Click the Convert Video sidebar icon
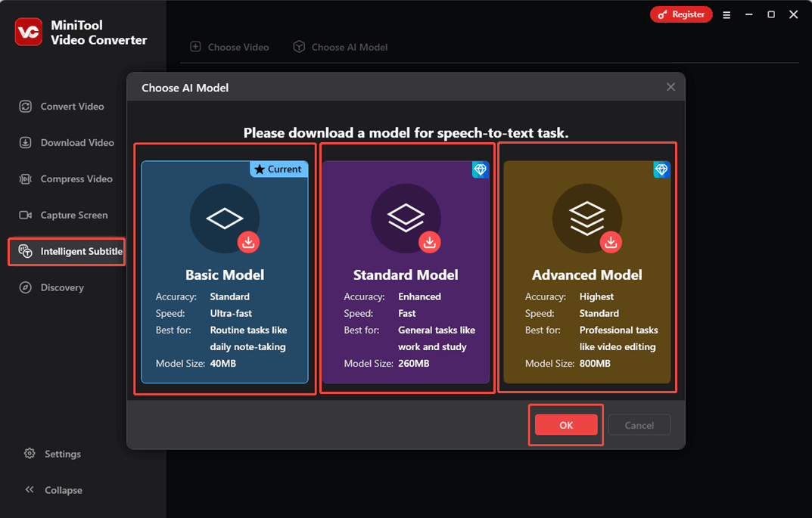 26,107
